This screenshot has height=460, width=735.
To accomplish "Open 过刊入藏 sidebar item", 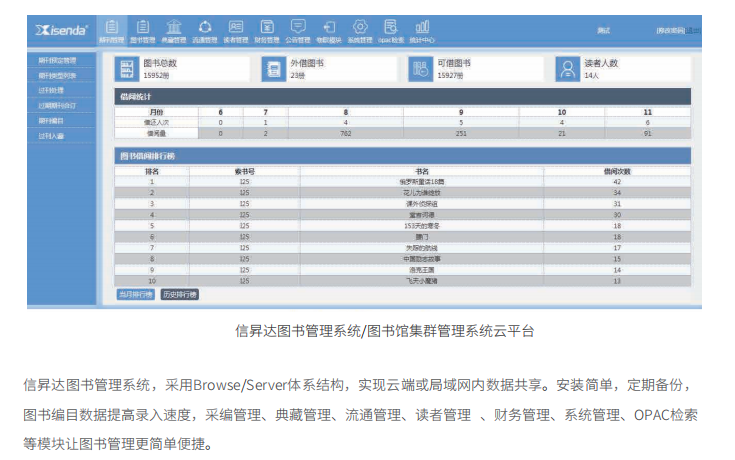I will pos(52,135).
